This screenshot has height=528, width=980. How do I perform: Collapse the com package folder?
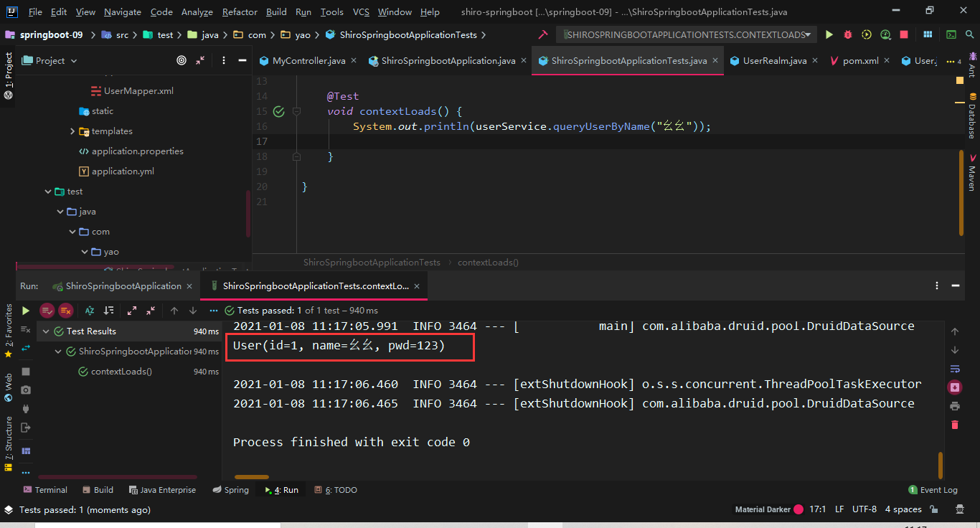pyautogui.click(x=72, y=232)
